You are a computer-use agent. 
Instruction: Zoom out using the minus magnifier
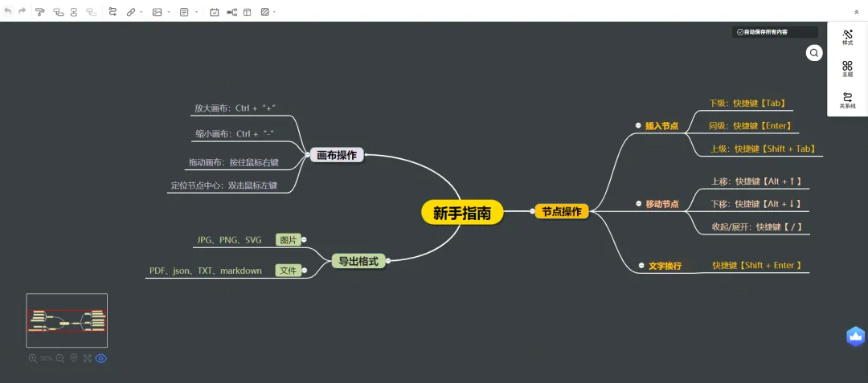pos(59,358)
